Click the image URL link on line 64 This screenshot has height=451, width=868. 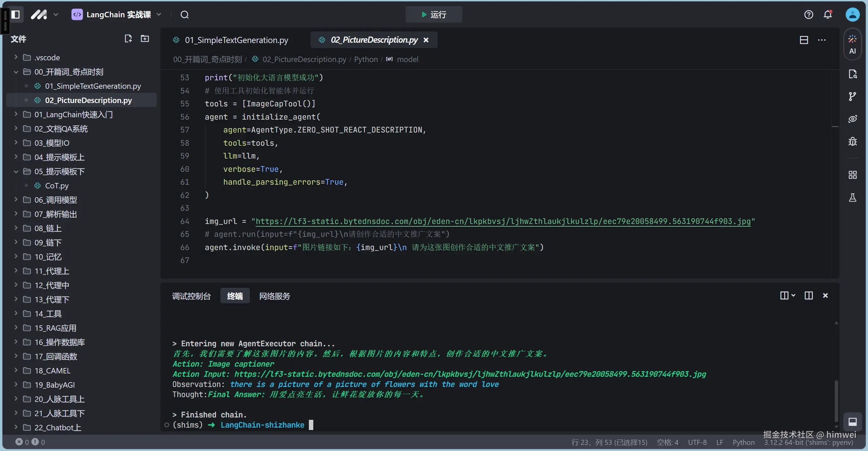503,221
